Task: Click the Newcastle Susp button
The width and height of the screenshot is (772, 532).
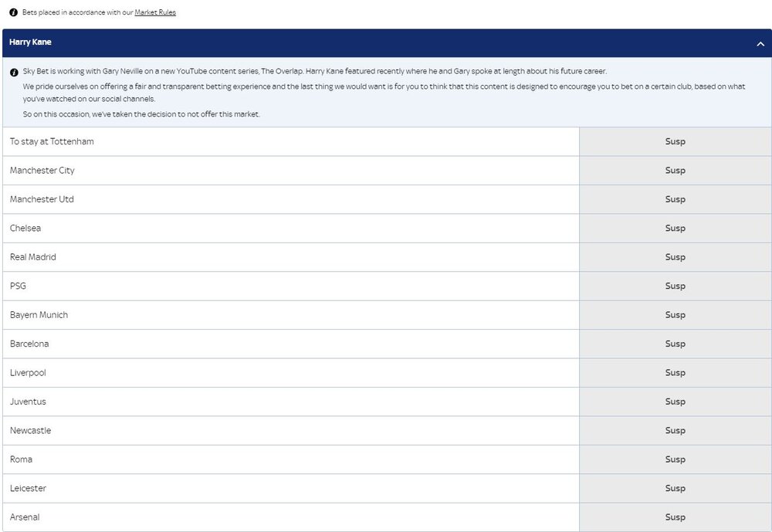Action: pyautogui.click(x=675, y=431)
